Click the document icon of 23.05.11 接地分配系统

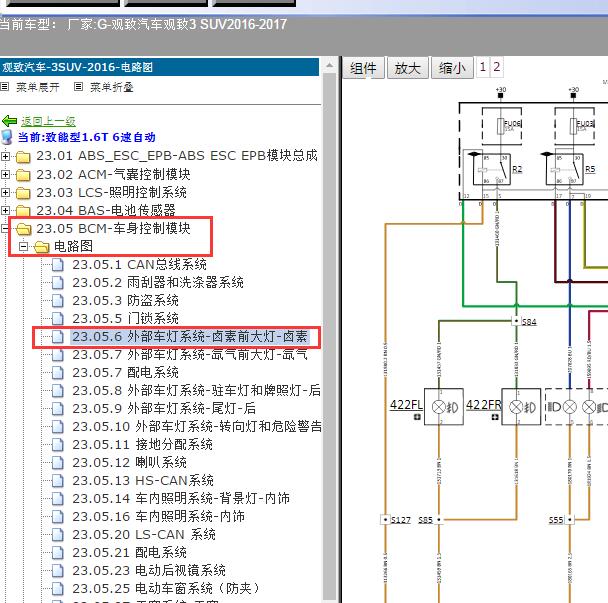58,445
